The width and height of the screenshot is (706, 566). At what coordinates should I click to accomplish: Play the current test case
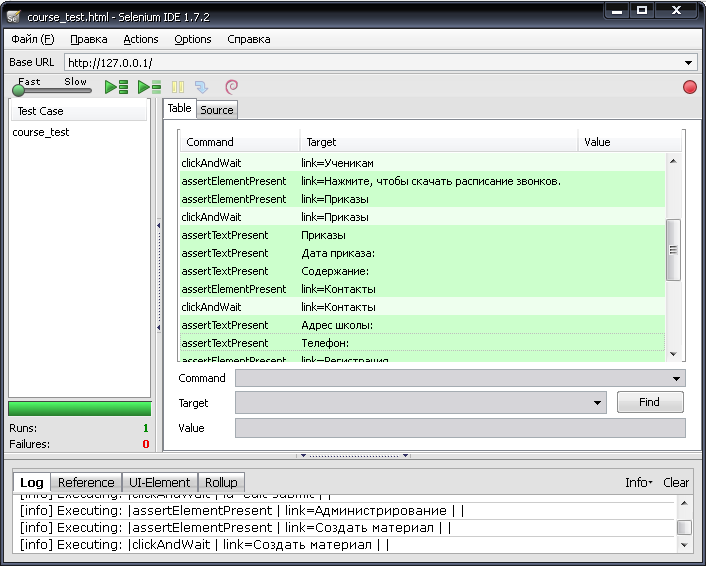click(x=149, y=87)
